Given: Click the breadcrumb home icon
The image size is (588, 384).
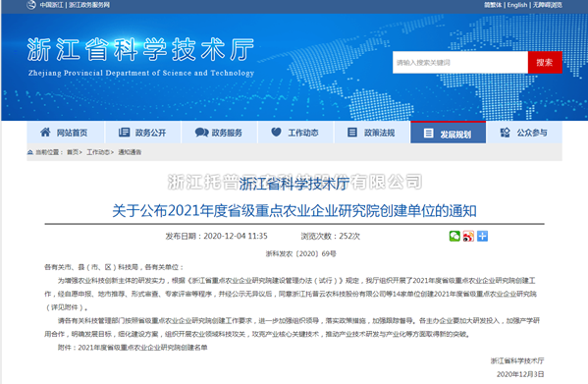Looking at the screenshot, I should tap(30, 152).
